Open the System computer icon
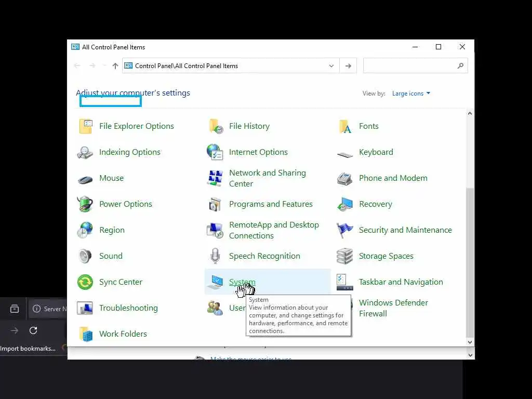 [215, 282]
